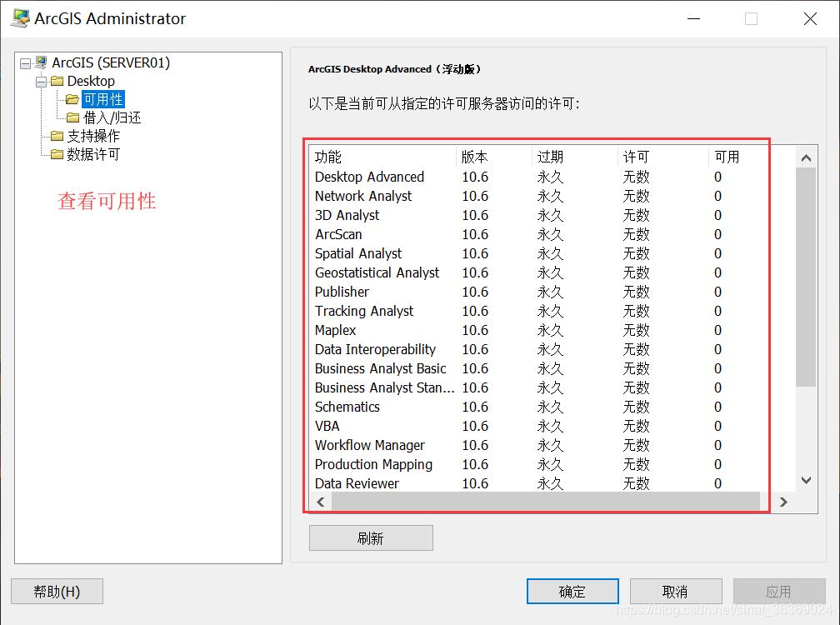840x625 pixels.
Task: Click the 帮助(H) help button
Action: (x=56, y=591)
